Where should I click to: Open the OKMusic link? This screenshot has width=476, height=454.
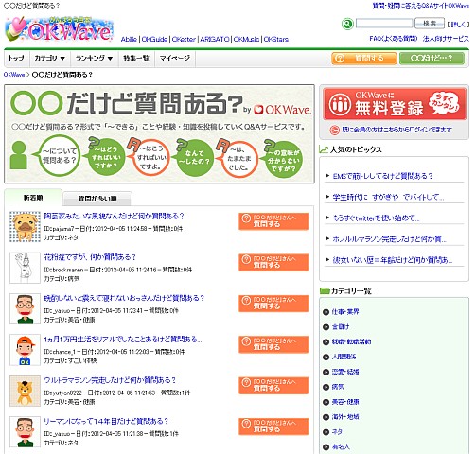pyautogui.click(x=246, y=40)
